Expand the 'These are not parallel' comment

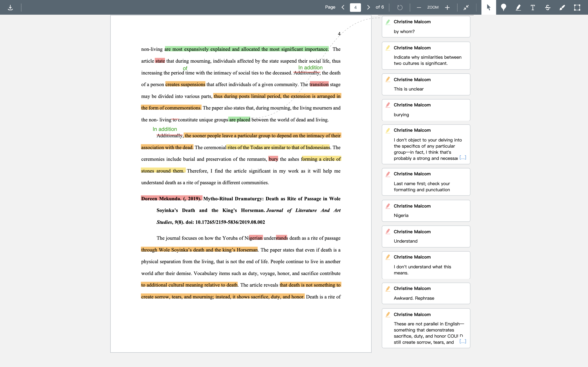coord(463,342)
